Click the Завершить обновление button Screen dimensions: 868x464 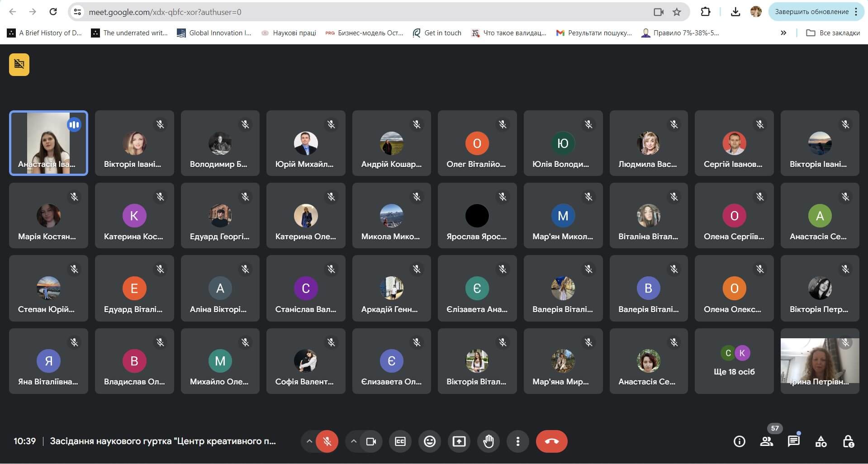(x=811, y=12)
